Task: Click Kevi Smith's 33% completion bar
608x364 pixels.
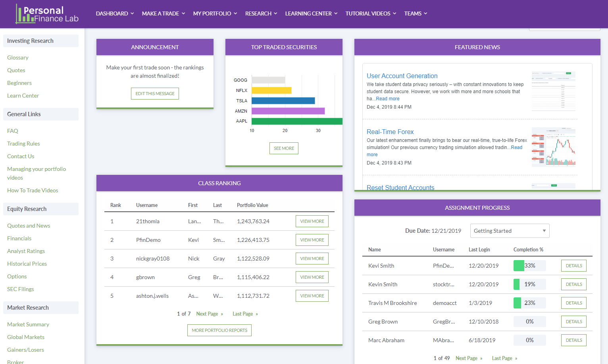Action: click(x=529, y=266)
